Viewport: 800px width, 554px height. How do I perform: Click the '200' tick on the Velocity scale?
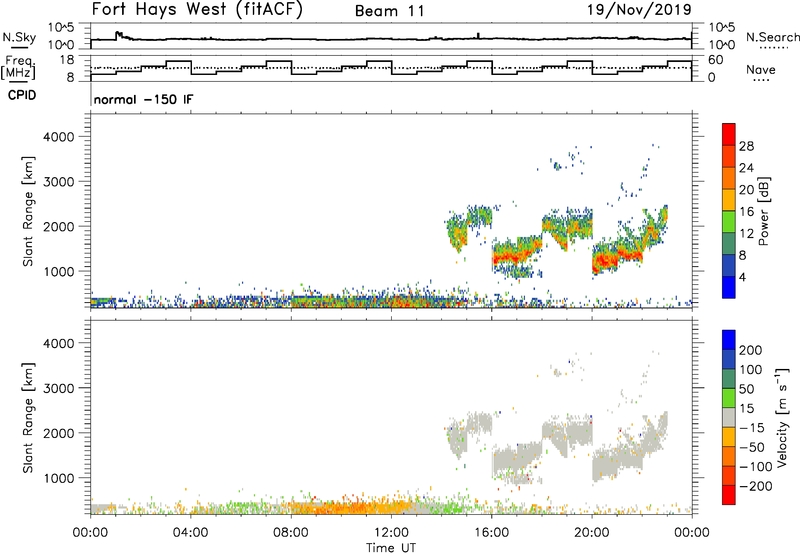pyautogui.click(x=751, y=350)
